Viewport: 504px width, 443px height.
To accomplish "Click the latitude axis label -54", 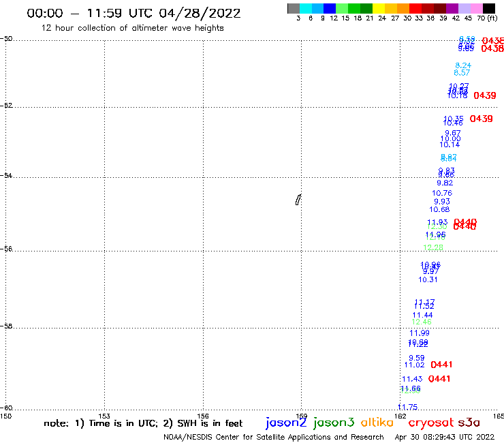I will [6, 176].
